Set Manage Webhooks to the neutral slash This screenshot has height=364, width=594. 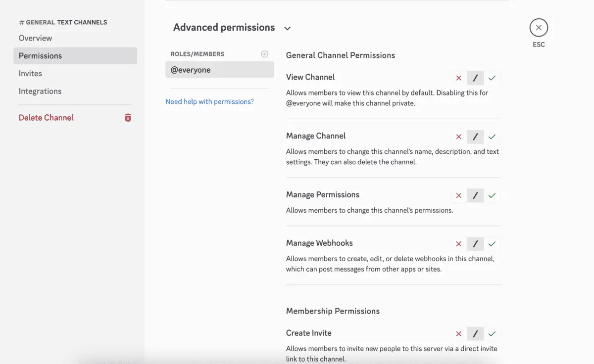(475, 244)
